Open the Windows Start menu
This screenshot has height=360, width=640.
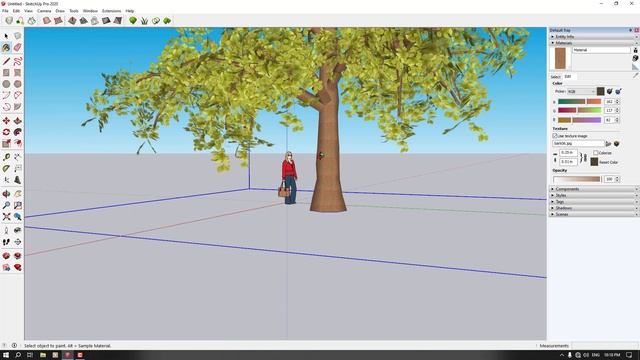(x=6, y=355)
